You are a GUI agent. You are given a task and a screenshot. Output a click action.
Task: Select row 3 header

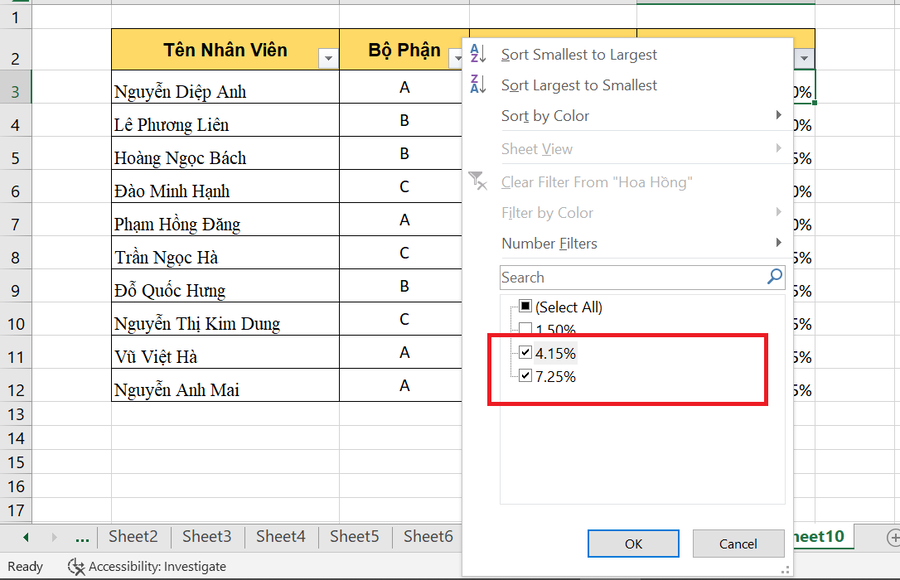click(15, 87)
